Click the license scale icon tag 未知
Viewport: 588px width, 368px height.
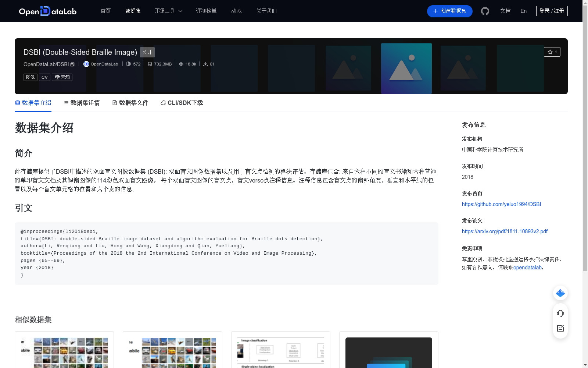pyautogui.click(x=62, y=77)
